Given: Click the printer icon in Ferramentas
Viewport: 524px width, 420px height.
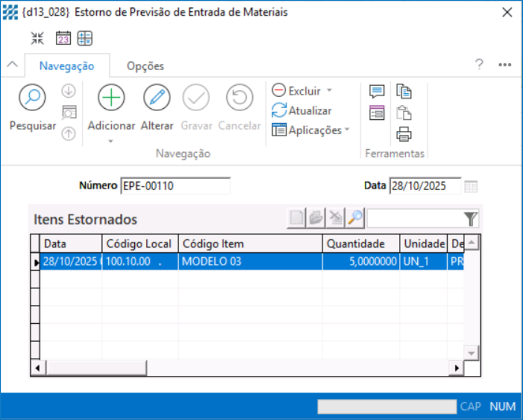Looking at the screenshot, I should pyautogui.click(x=404, y=134).
